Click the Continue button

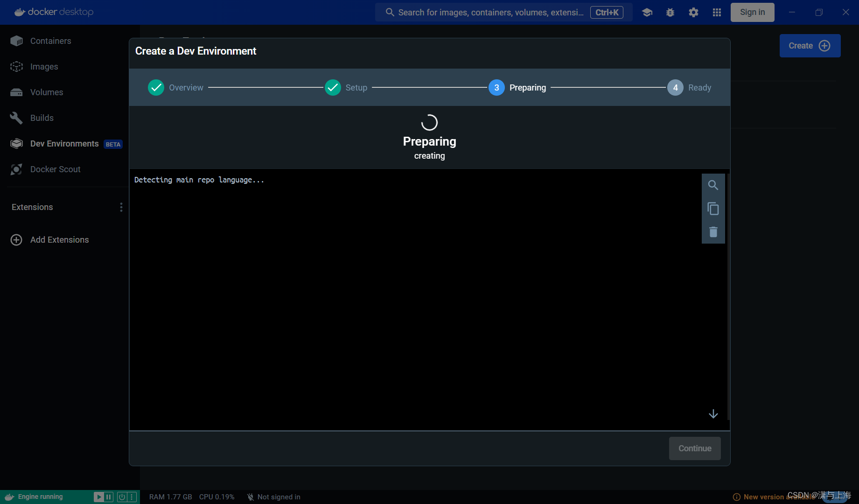(x=695, y=448)
